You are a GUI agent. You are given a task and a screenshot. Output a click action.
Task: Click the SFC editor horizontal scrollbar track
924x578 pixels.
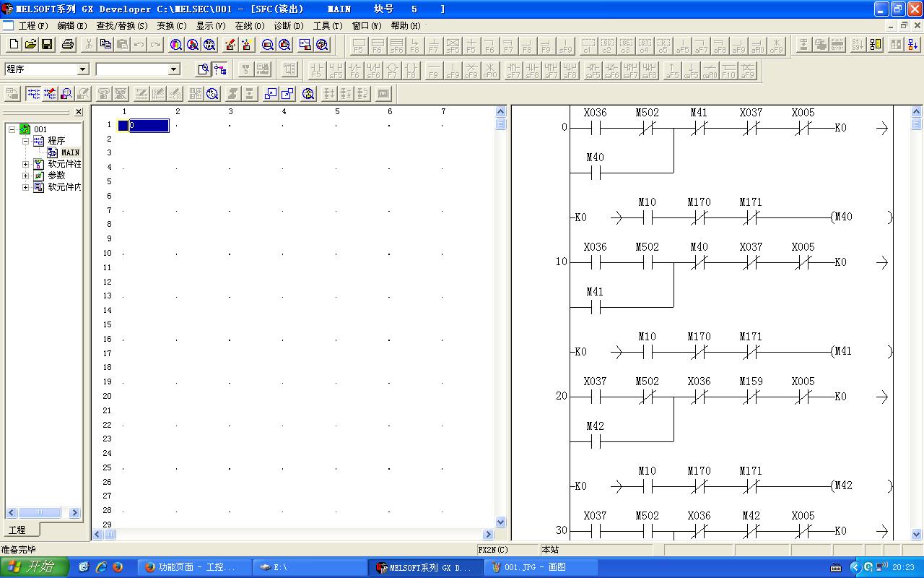289,535
